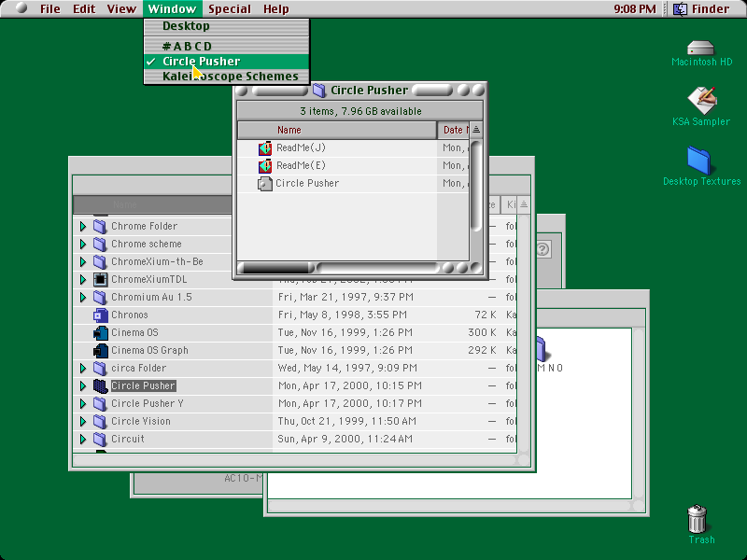
Task: Click the "Thu, Oct 21, 1999, 11:50 AM" date
Action: 346,421
